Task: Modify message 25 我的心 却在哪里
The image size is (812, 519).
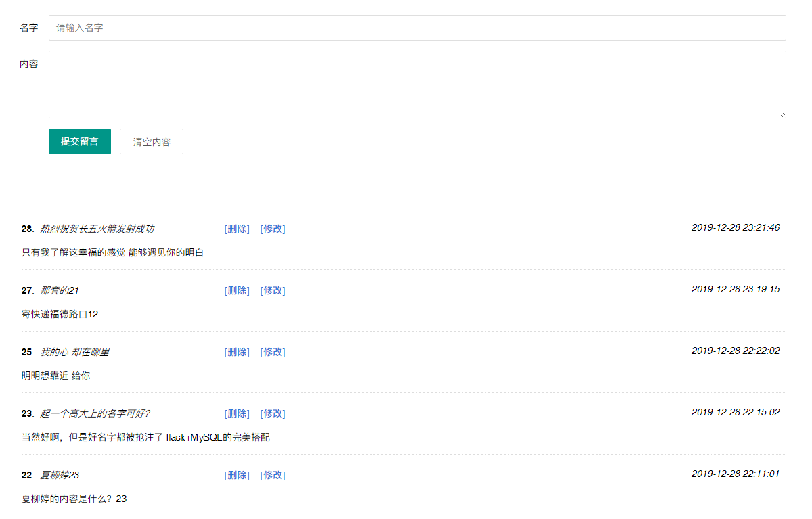Action: 273,352
